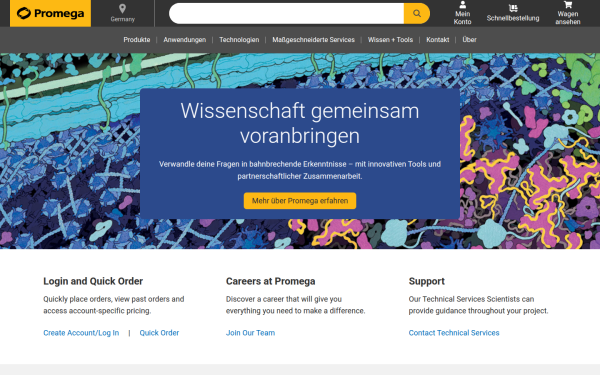The height and width of the screenshot is (375, 600).
Task: Click the Join Our Team link
Action: (x=250, y=333)
